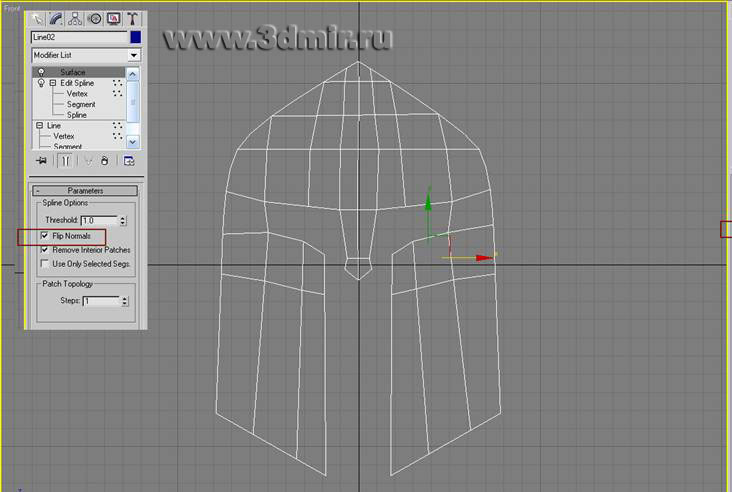Open the Utilities hammer tab

[x=133, y=19]
